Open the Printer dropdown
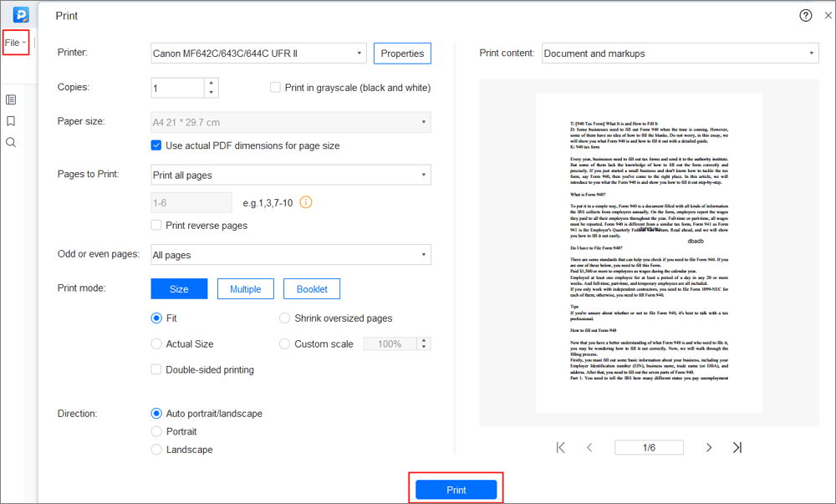Viewport: 836px width, 504px height. click(258, 53)
